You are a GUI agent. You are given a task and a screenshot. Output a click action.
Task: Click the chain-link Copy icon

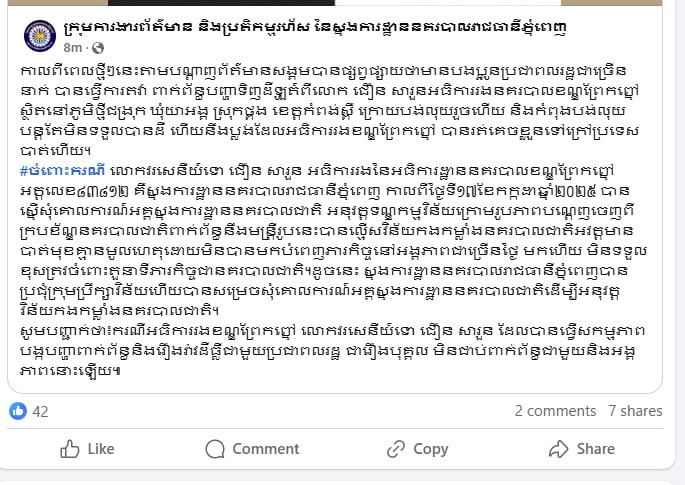tap(396, 449)
